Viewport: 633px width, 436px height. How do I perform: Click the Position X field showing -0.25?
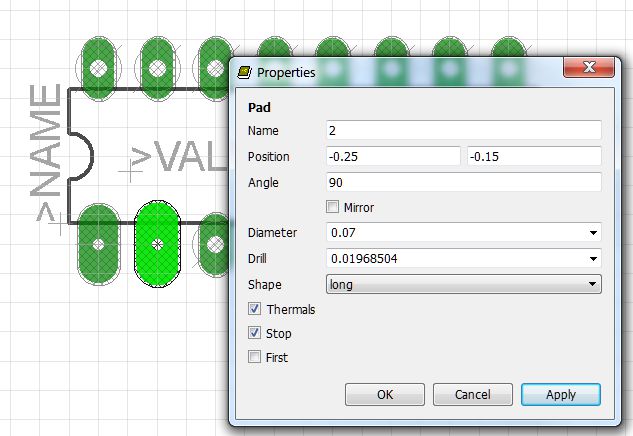393,157
